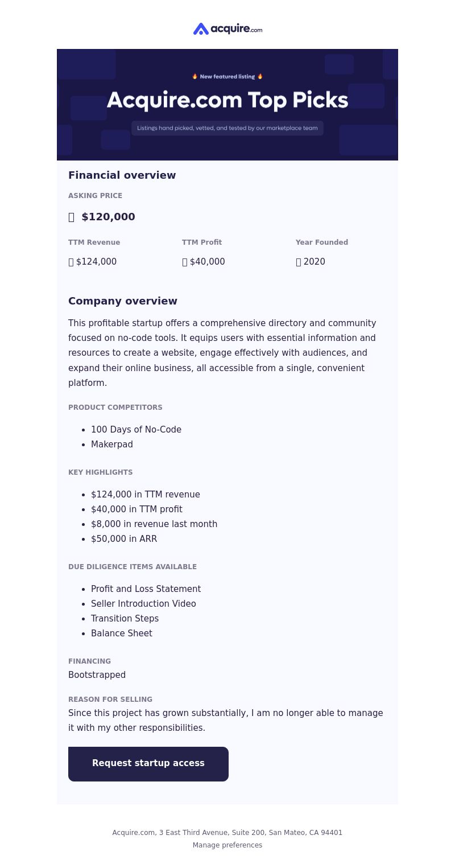The height and width of the screenshot is (868, 455).
Task: Click the Profit and Loss Statement item
Action: [146, 589]
